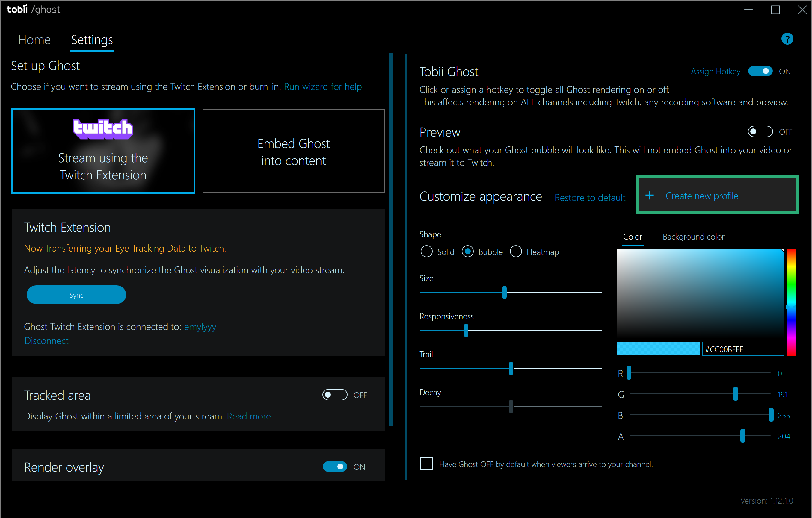Image resolution: width=812 pixels, height=518 pixels.
Task: Turn off the Render overlay toggle
Action: pyautogui.click(x=335, y=467)
